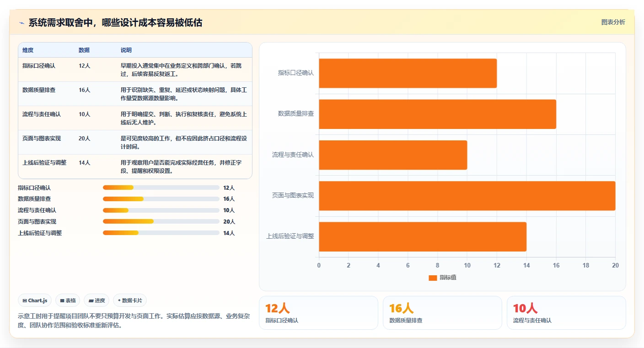This screenshot has height=348, width=644.
Task: Click the 14人 value in the table
Action: click(85, 163)
